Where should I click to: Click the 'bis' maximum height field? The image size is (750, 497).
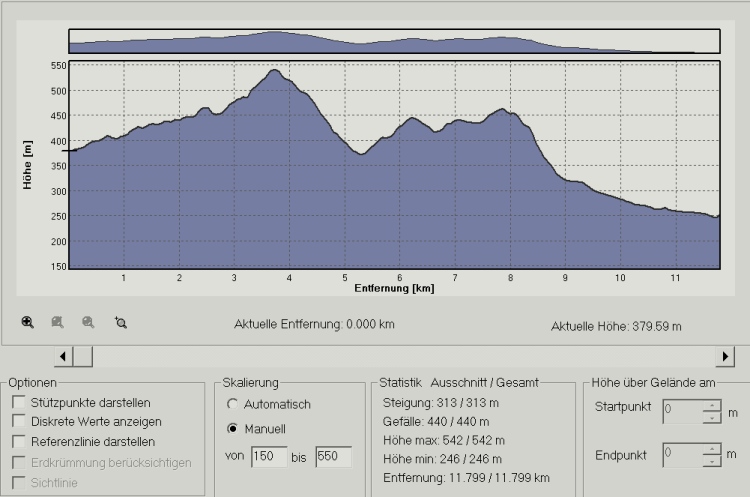coord(334,456)
